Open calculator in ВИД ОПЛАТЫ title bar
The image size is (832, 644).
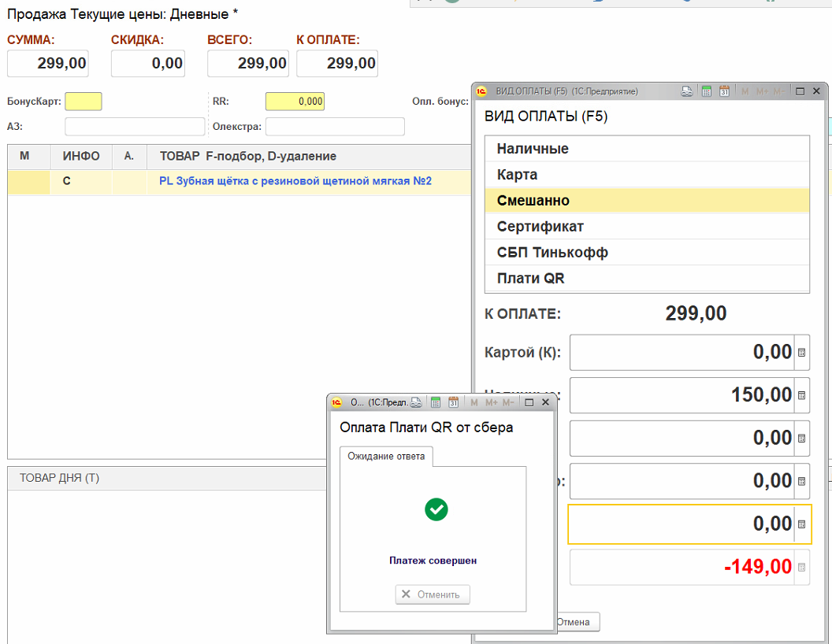707,91
